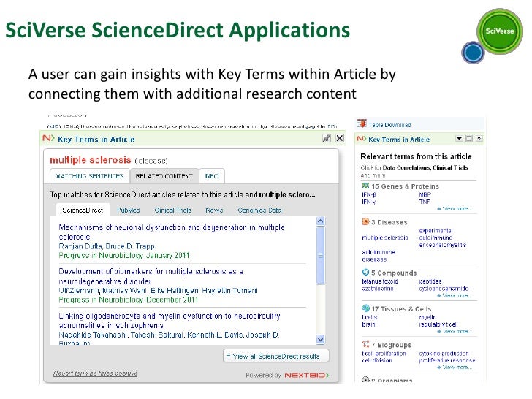
Task: Click the Diseases category icon
Action: 365,221
